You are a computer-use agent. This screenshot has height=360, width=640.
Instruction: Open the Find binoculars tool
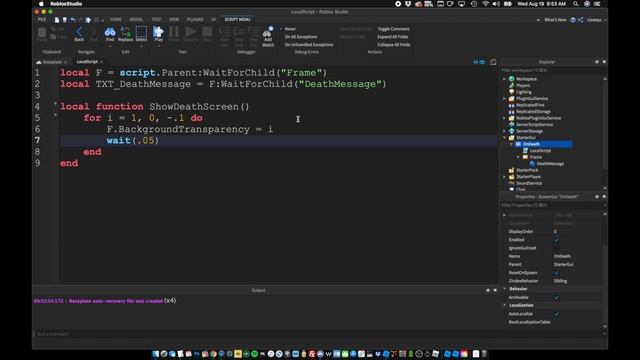coord(110,33)
